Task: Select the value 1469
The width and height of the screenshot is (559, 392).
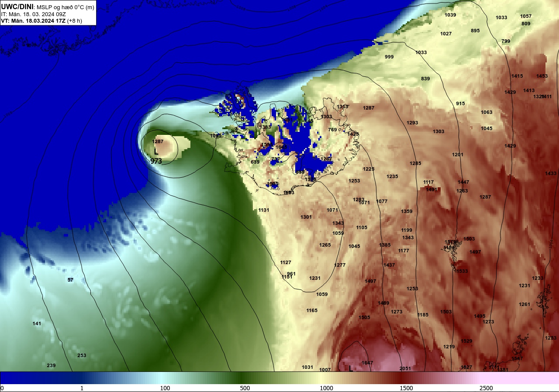Action: [383, 303]
